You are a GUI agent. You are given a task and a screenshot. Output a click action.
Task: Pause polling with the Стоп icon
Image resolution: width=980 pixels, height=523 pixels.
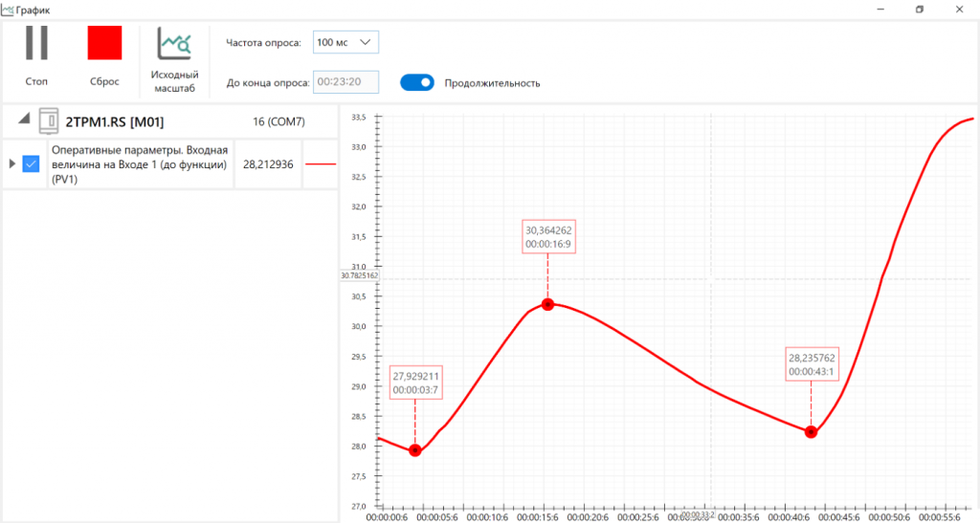pos(36,43)
